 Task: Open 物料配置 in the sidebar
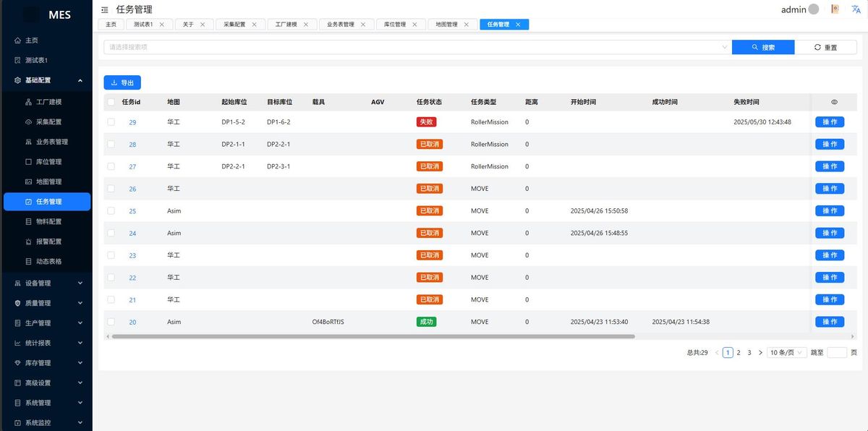tap(46, 221)
